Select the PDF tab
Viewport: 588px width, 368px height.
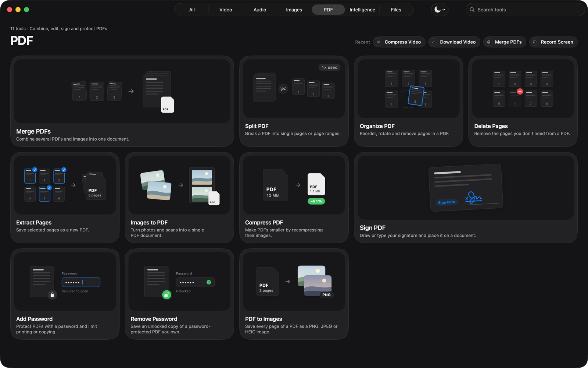point(328,10)
